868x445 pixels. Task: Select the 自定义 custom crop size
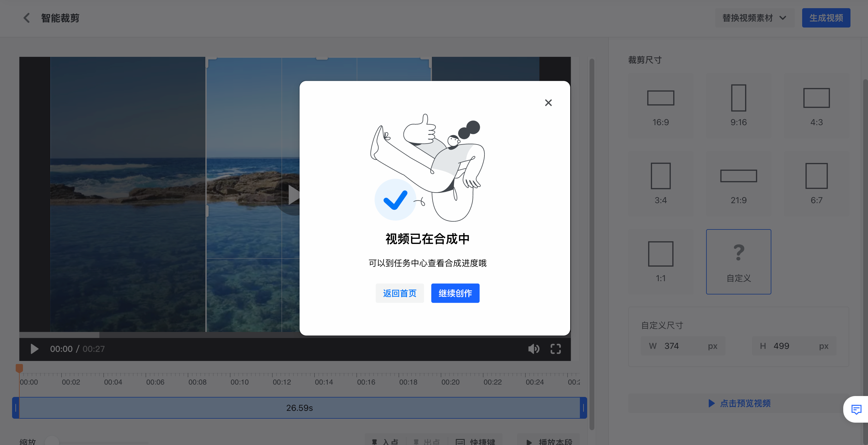[738, 262]
